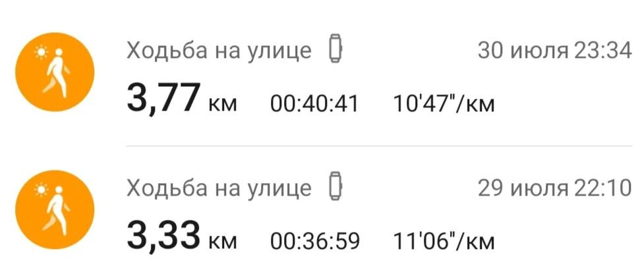The height and width of the screenshot is (276, 644).
Task: Tap the 00:36:59 duration
Action: pos(314,240)
